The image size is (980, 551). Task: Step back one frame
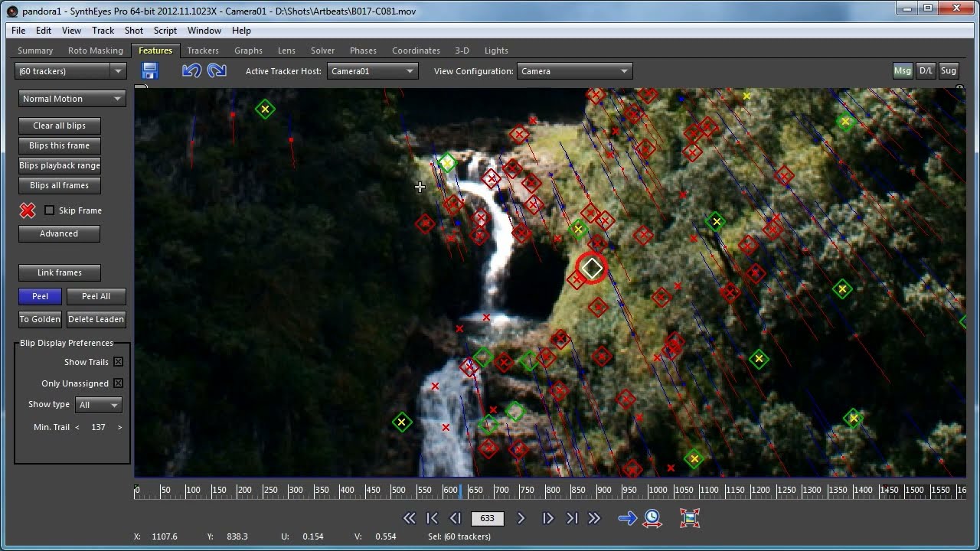[x=456, y=518]
